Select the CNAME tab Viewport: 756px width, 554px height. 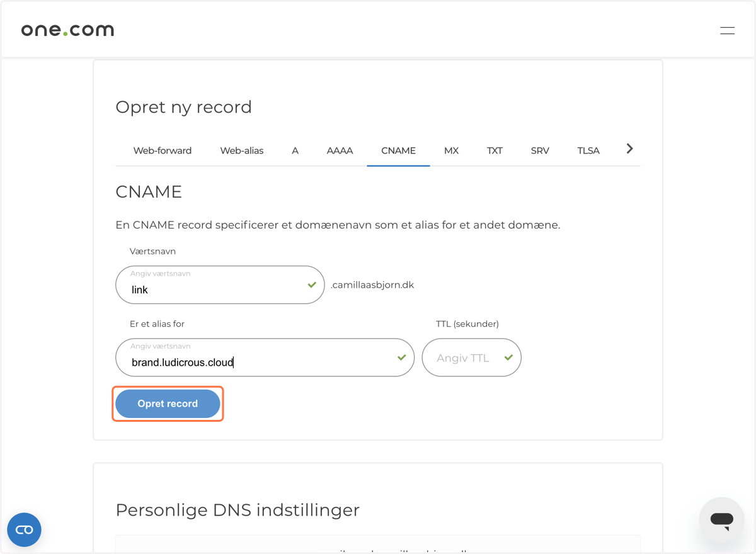click(x=398, y=150)
